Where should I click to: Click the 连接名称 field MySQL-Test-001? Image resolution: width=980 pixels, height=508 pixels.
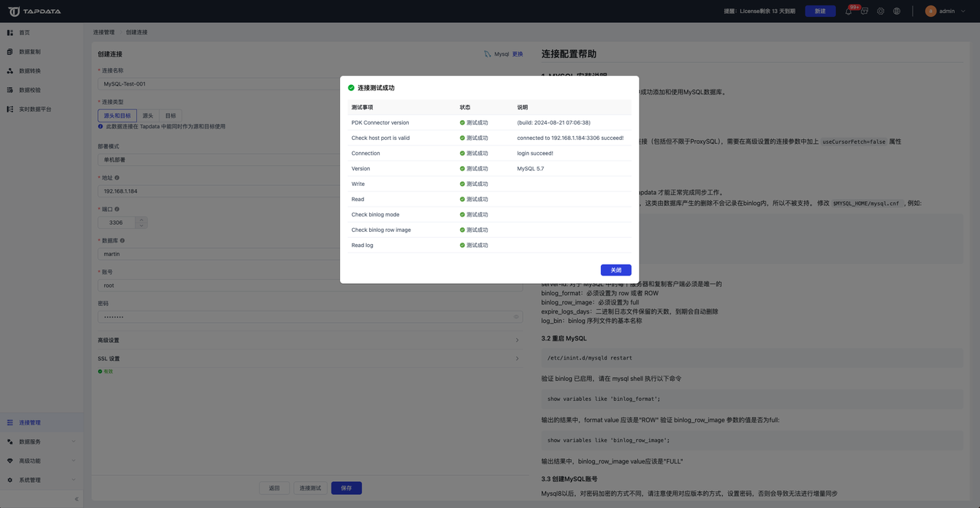tap(310, 84)
